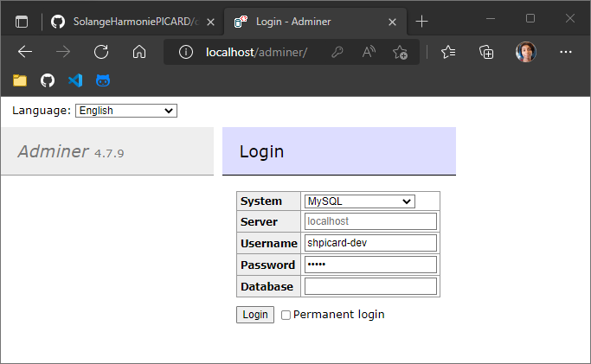Click the Username field with shpicard-dev

[x=370, y=243]
